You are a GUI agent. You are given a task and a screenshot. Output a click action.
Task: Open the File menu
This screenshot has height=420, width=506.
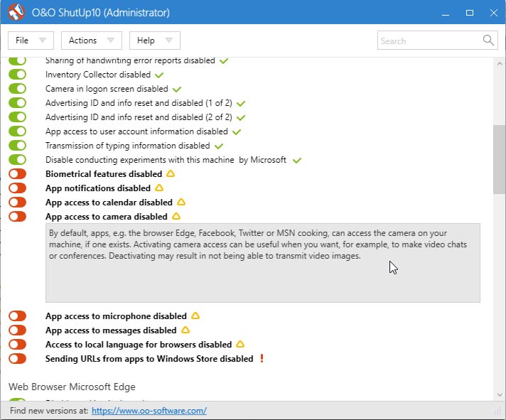31,41
